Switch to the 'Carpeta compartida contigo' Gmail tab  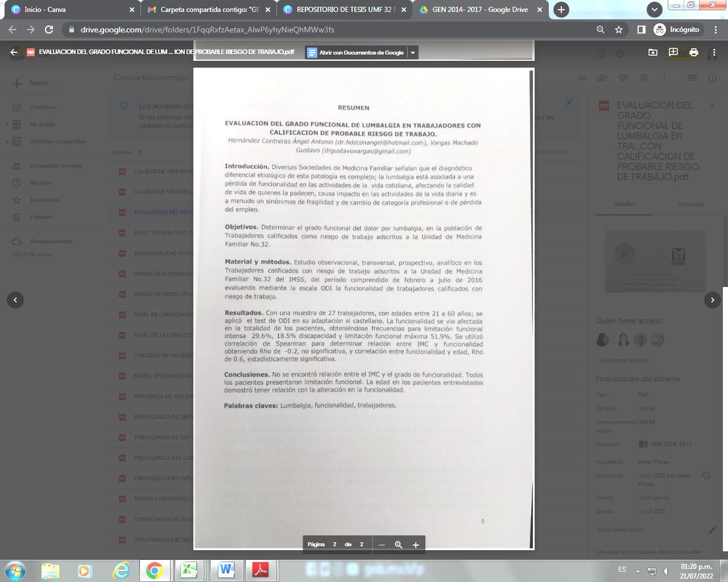209,10
